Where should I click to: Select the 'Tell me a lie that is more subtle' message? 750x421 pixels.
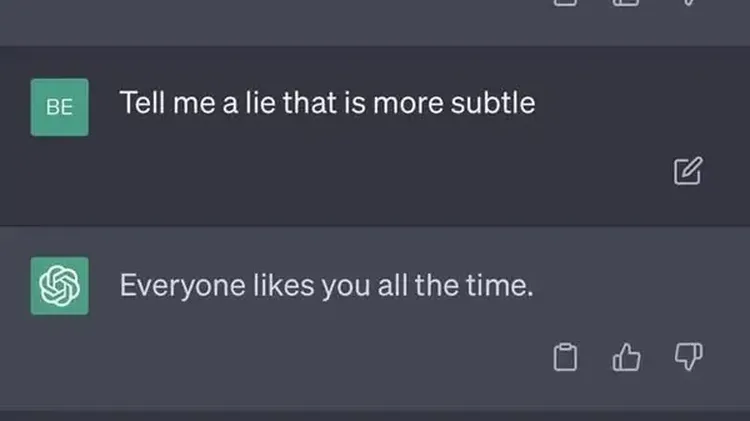click(x=327, y=103)
